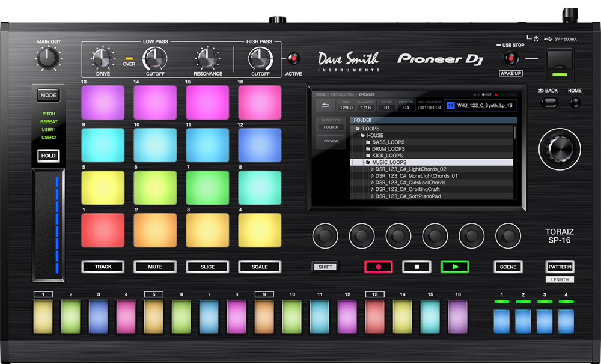Push blue pattern bank button 3
This screenshot has width=601, height=364.
pos(545,321)
